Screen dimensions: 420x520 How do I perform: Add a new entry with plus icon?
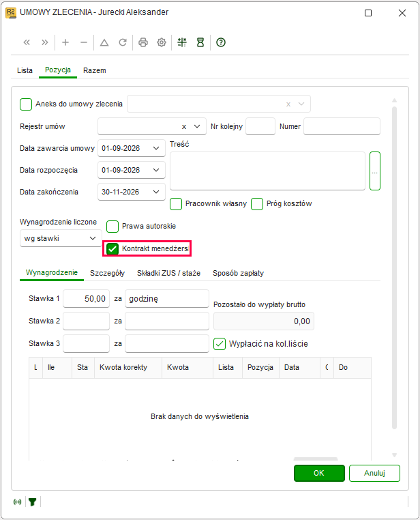tap(65, 42)
